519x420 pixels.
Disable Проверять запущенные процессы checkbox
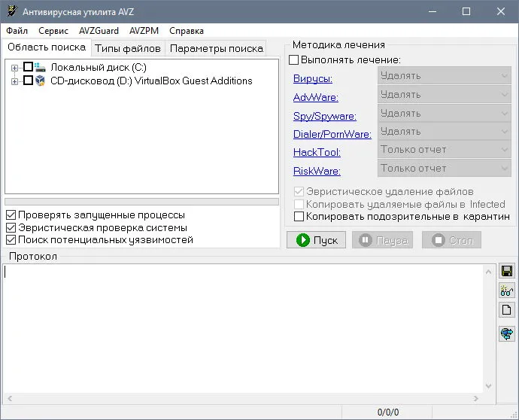click(x=11, y=215)
